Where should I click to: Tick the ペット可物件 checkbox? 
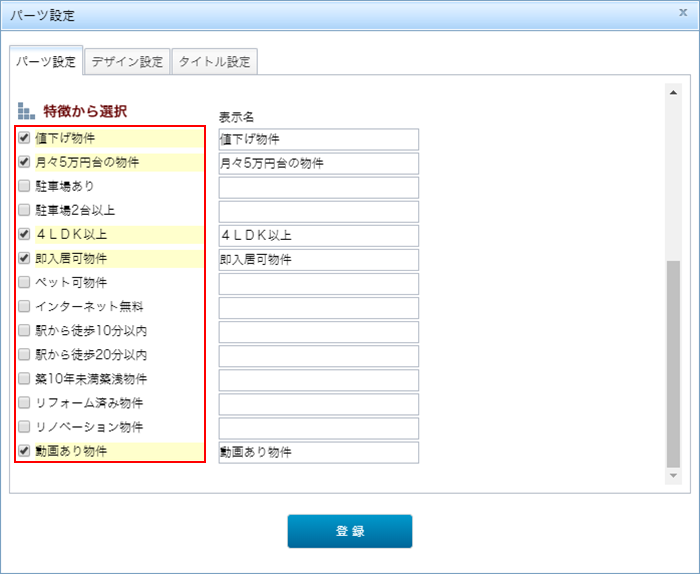24,283
